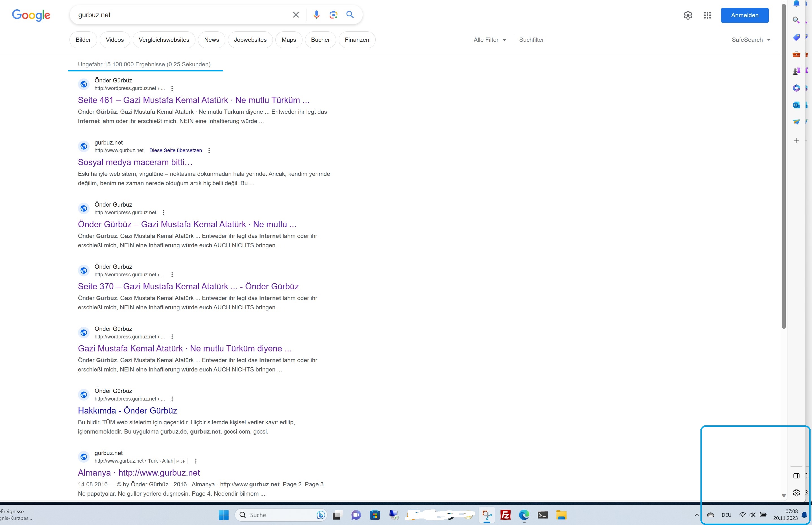Screen dimensions: 812x525
Task: Open Google quick settings gear
Action: click(688, 15)
